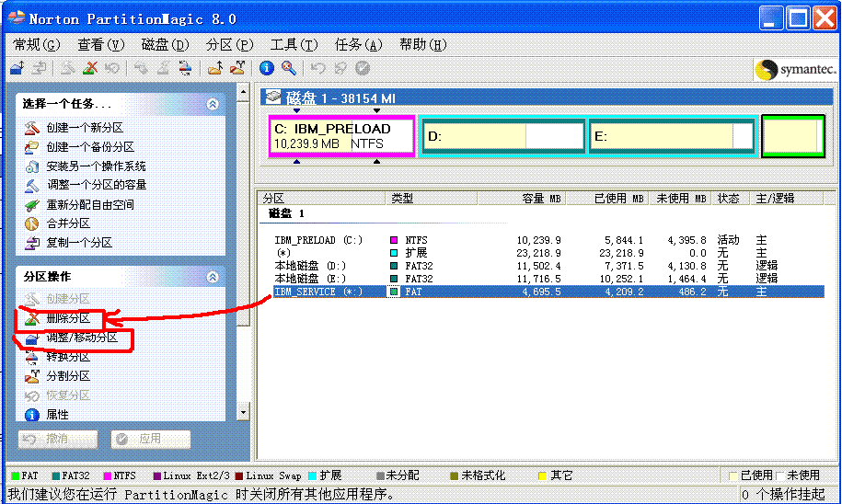Open the 磁盘(D) menu

(166, 44)
